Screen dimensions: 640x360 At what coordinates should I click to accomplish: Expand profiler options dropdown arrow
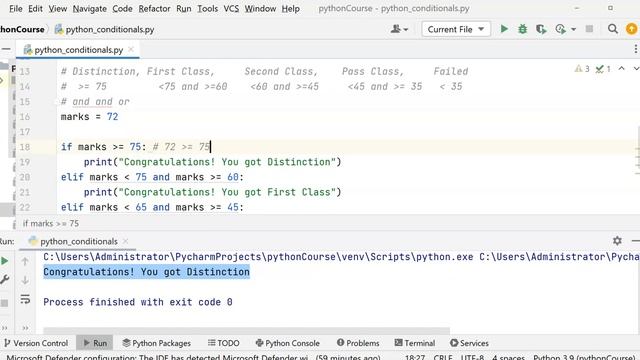[573, 29]
